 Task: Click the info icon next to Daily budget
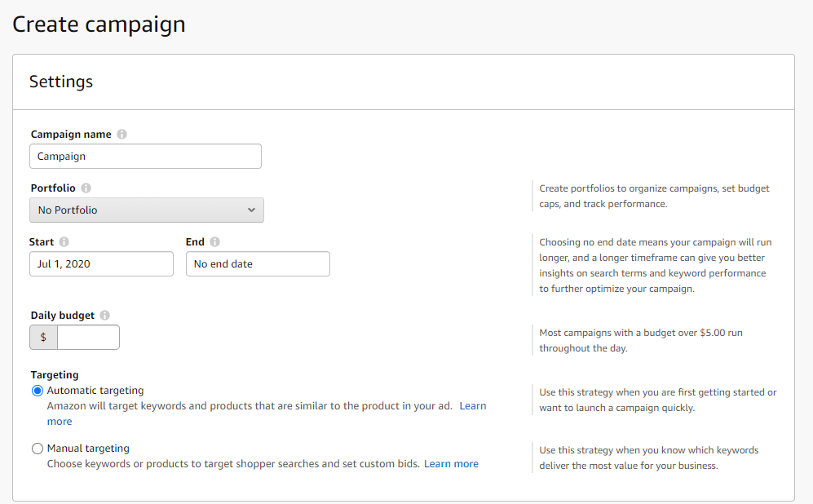[104, 316]
